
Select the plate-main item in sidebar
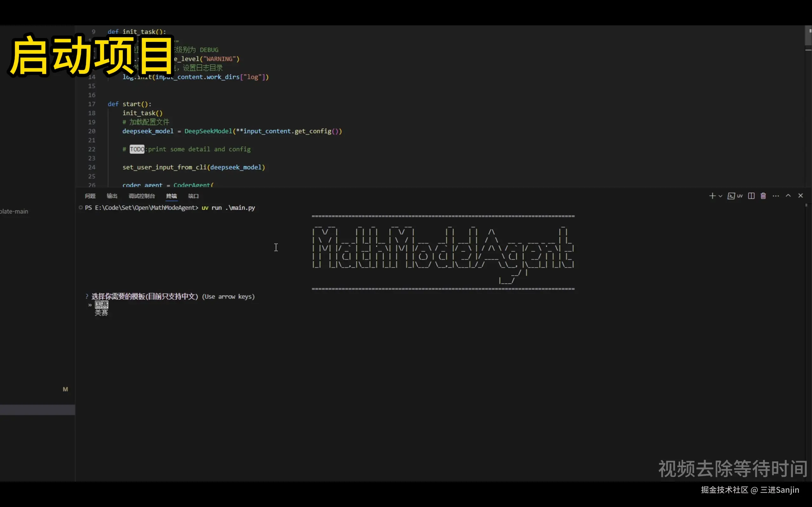click(14, 212)
